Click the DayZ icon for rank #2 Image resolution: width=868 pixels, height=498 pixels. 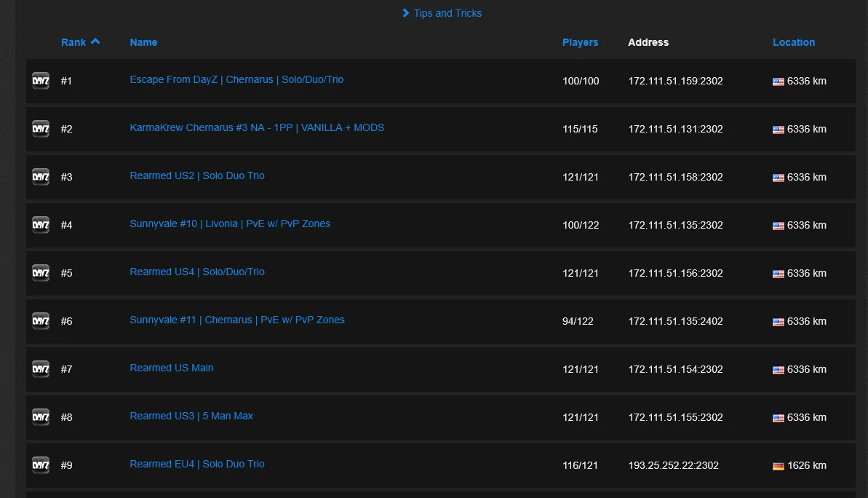point(41,129)
